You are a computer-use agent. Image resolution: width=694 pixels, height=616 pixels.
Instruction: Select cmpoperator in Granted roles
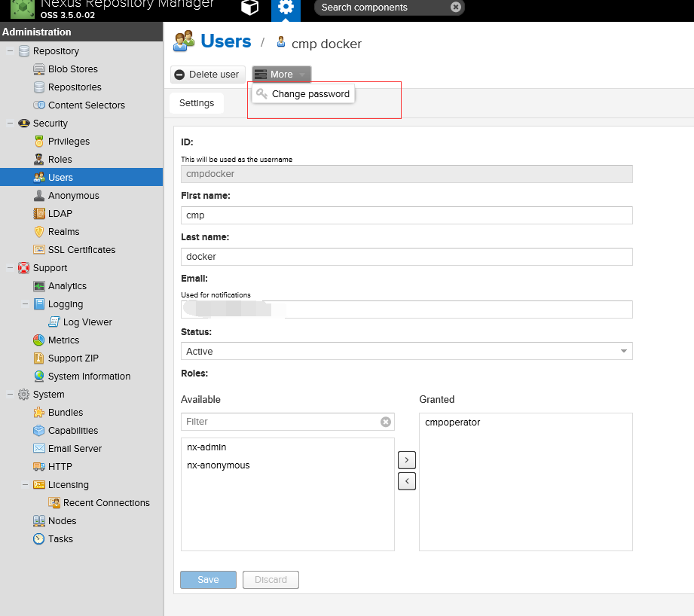click(526, 422)
